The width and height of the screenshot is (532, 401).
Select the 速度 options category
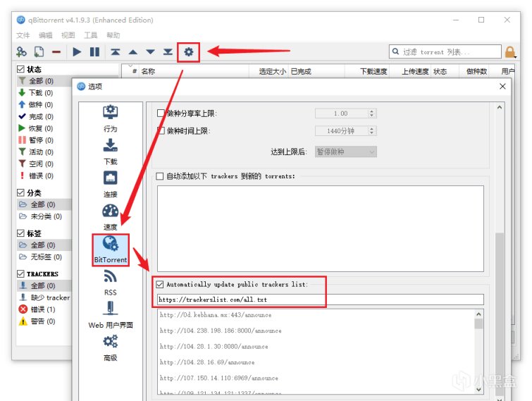click(110, 217)
